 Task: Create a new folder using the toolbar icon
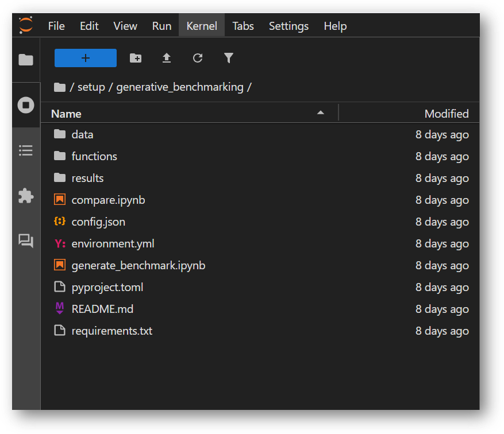click(136, 58)
